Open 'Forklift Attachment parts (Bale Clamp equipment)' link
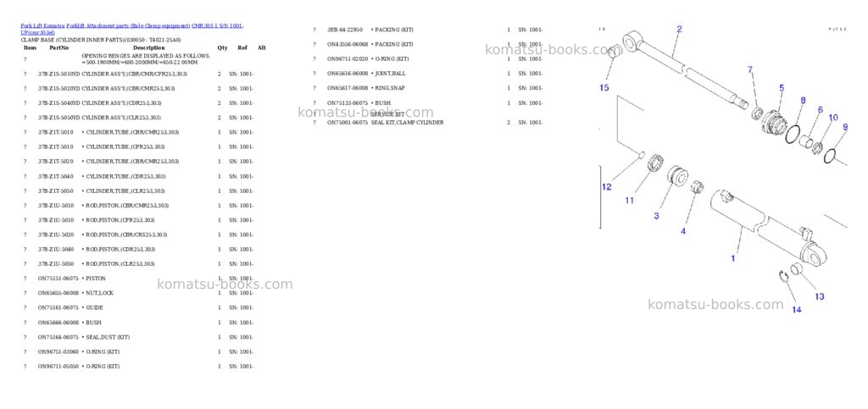This screenshot has width=868, height=409. coord(128,26)
